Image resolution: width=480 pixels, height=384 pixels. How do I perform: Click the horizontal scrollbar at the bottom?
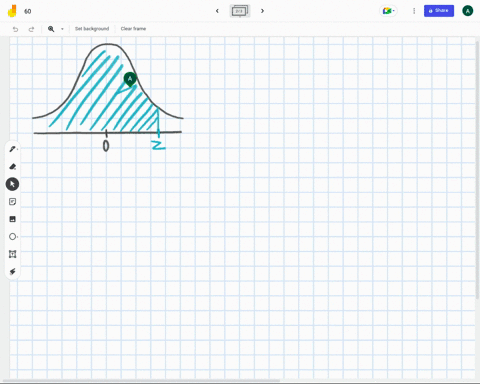(x=142, y=380)
